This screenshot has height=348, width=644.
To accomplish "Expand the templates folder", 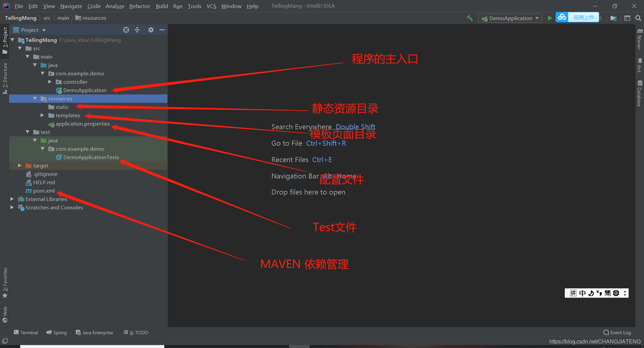I will 42,115.
